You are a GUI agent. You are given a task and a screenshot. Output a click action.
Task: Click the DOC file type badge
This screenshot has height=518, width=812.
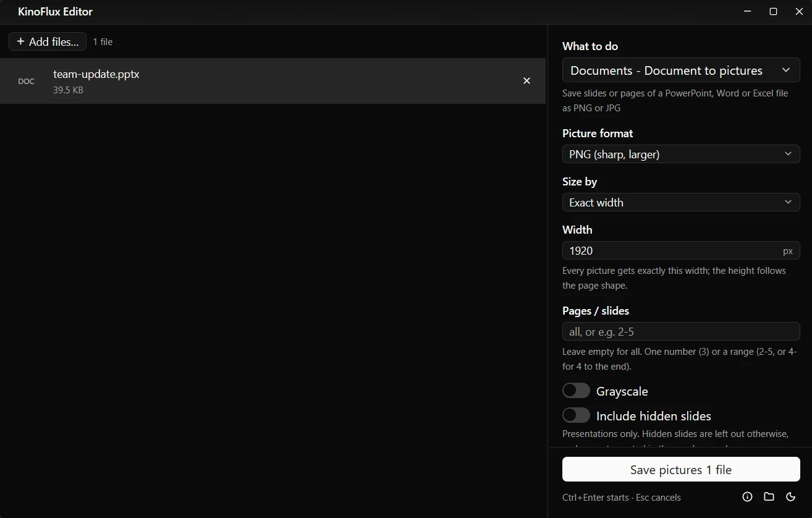click(26, 82)
